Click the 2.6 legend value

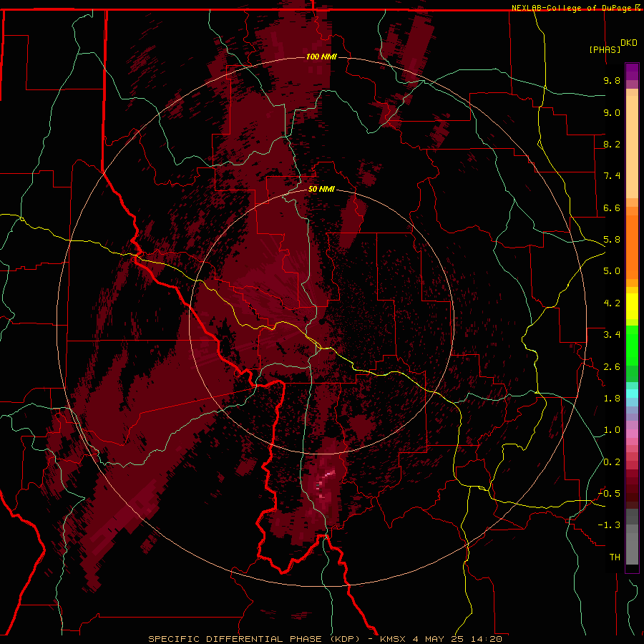tap(612, 367)
